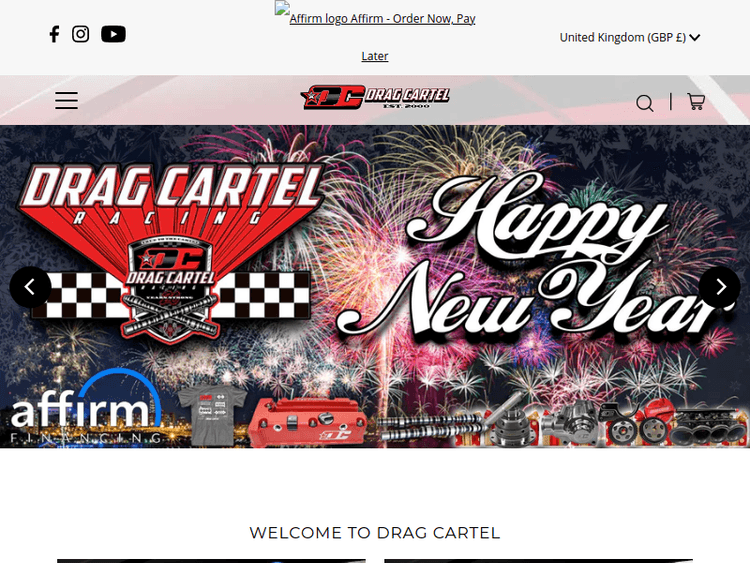Go to previous slide in banner

(x=30, y=287)
